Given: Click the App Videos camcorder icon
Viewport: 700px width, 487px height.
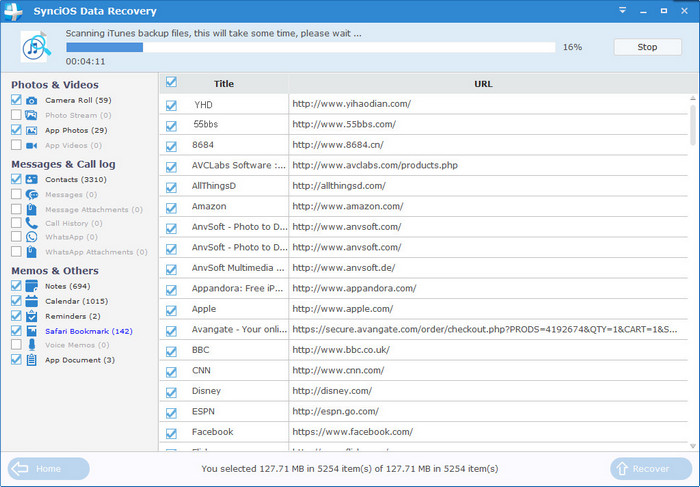Looking at the screenshot, I should tap(31, 146).
